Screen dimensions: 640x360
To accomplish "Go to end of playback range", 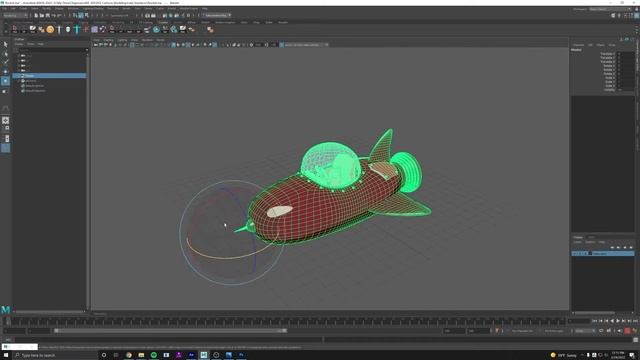I will click(x=636, y=321).
